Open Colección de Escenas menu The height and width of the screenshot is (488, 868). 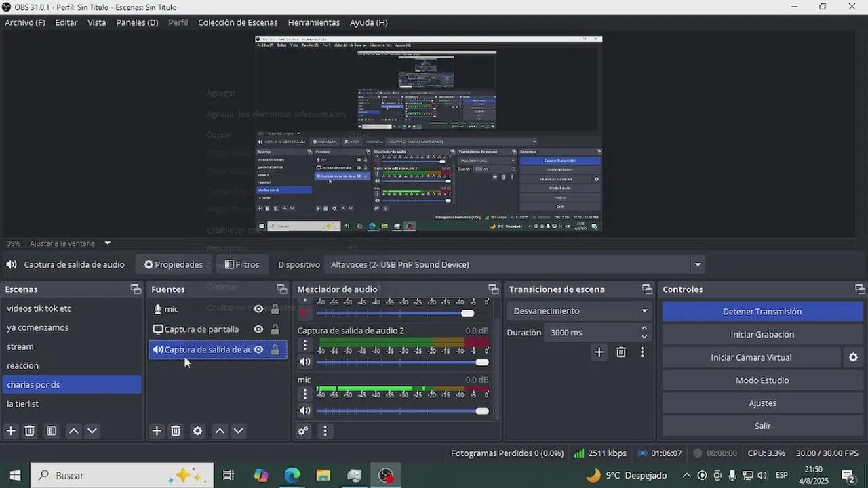coord(238,22)
